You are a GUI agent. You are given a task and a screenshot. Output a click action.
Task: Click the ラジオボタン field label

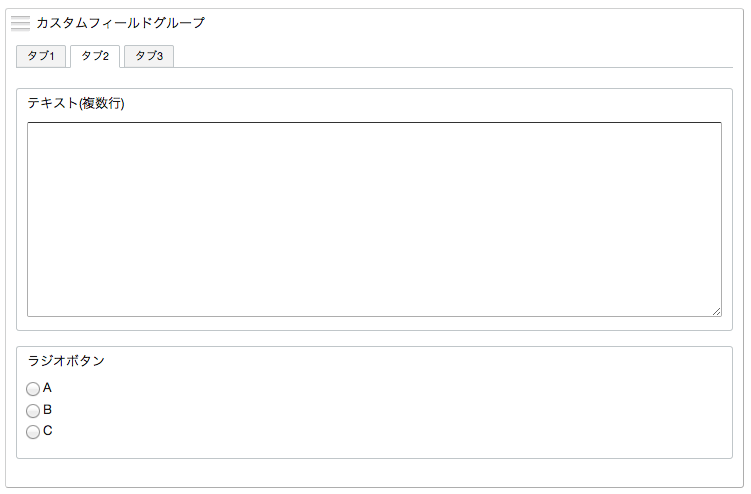[66, 361]
